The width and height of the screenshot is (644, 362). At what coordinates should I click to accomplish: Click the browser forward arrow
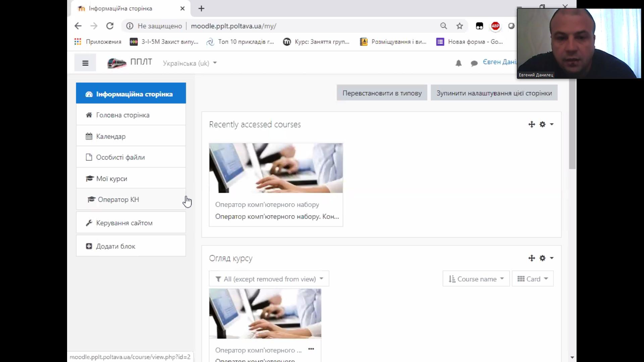click(94, 26)
